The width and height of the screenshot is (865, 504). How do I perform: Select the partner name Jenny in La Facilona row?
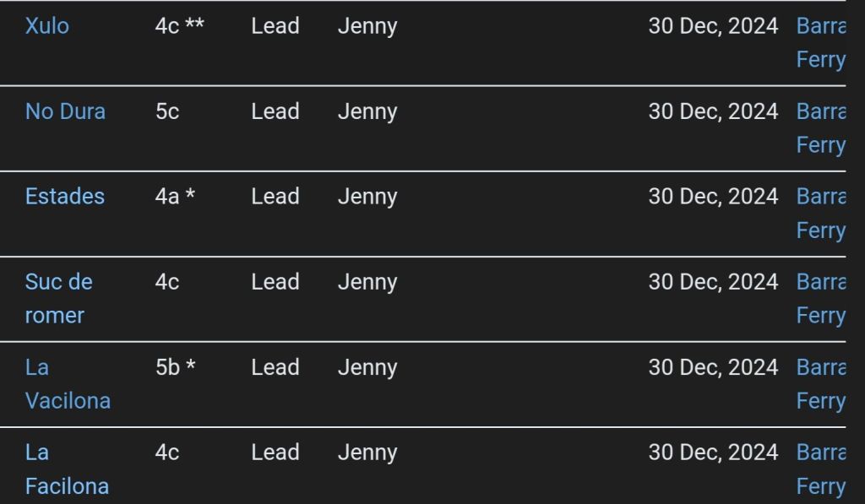click(367, 453)
